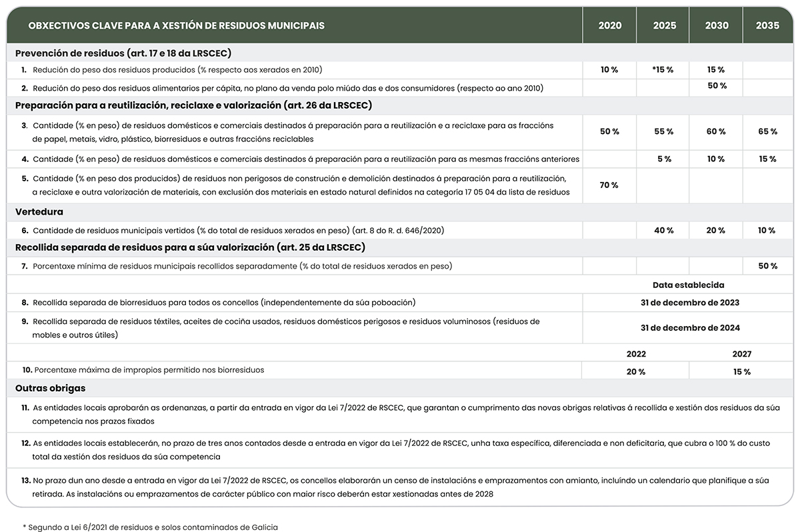Select the Vertedura section header
800x532 pixels.
(x=41, y=211)
